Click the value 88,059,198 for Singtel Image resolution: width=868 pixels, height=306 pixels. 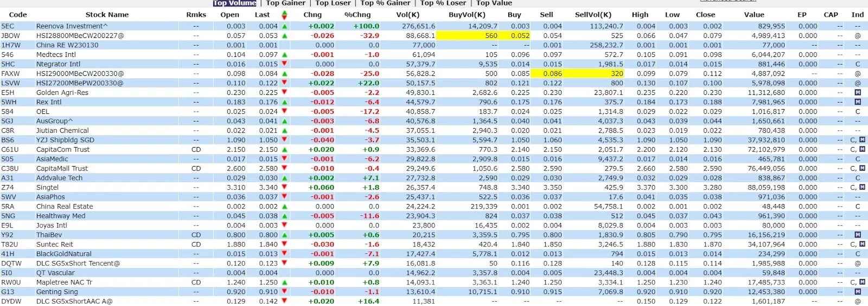point(766,188)
